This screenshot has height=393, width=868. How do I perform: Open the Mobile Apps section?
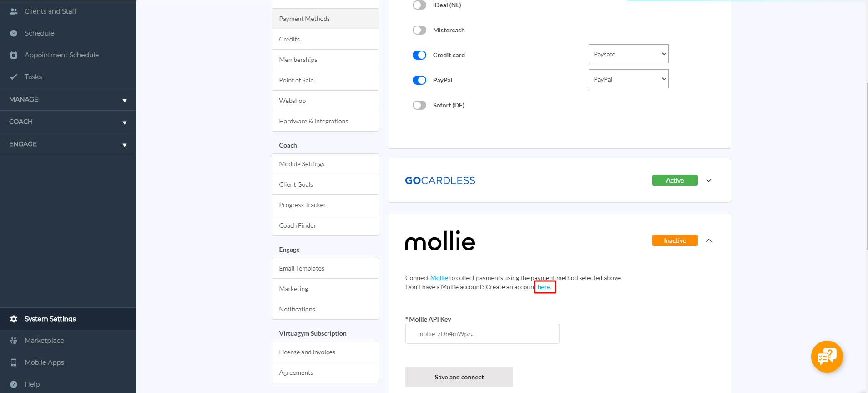tap(14, 362)
